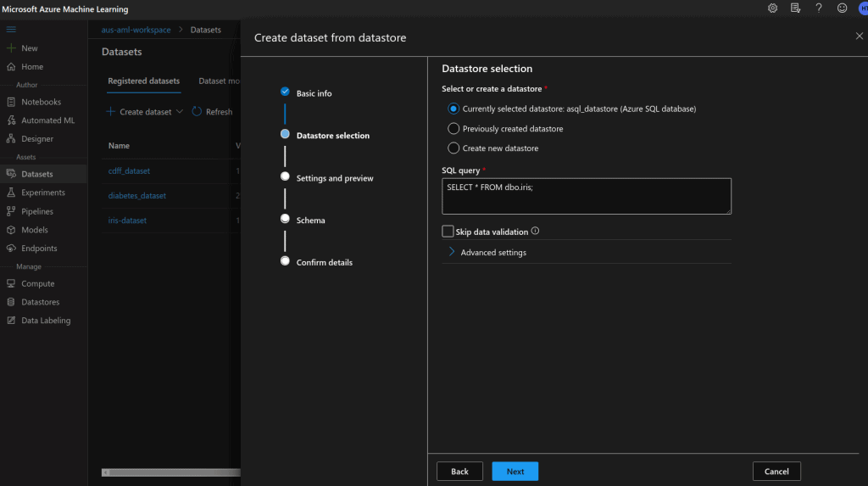Open Datastores in the Manage section
868x486 pixels.
tap(40, 302)
